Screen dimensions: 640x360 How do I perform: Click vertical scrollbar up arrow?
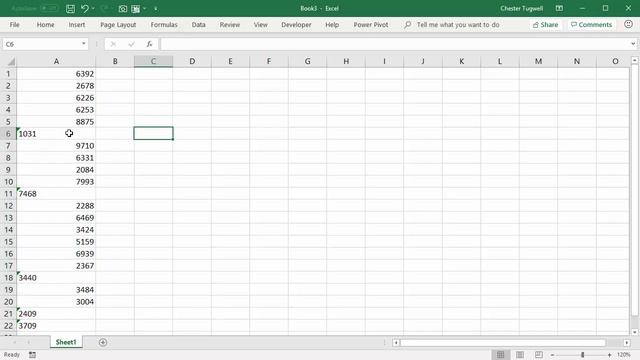pyautogui.click(x=635, y=60)
